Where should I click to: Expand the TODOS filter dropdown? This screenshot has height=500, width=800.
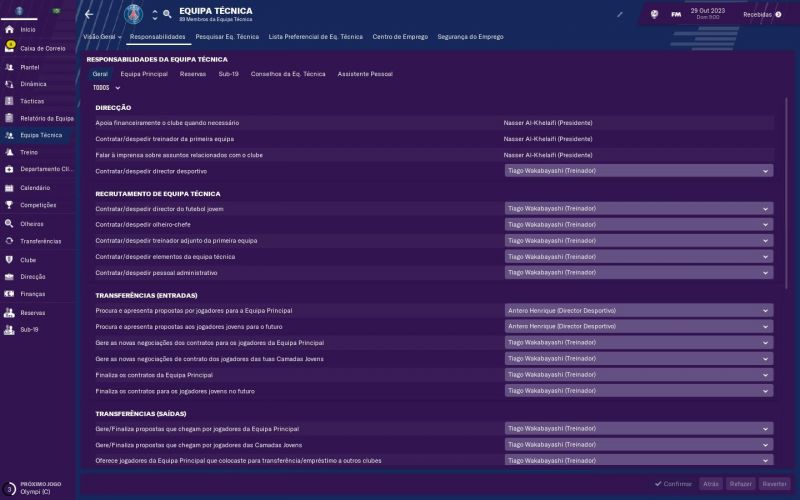106,88
